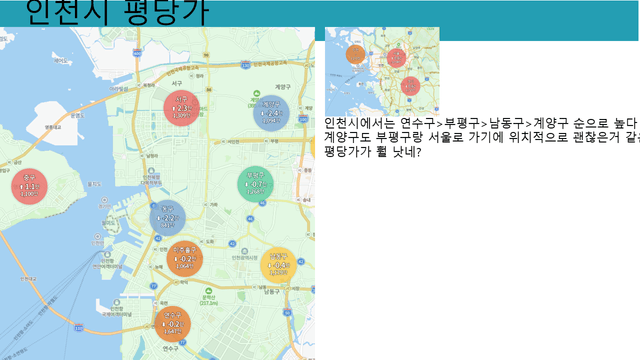Click the text line 평당가가 훨 낫네?
This screenshot has height=360, width=640.
[x=372, y=151]
